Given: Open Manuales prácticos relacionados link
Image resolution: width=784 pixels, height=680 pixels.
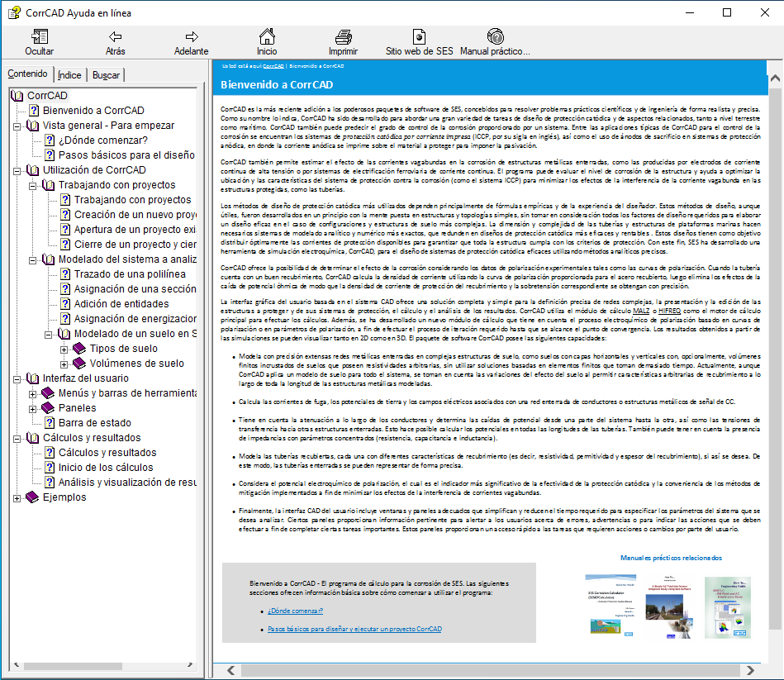Looking at the screenshot, I should pyautogui.click(x=671, y=558).
